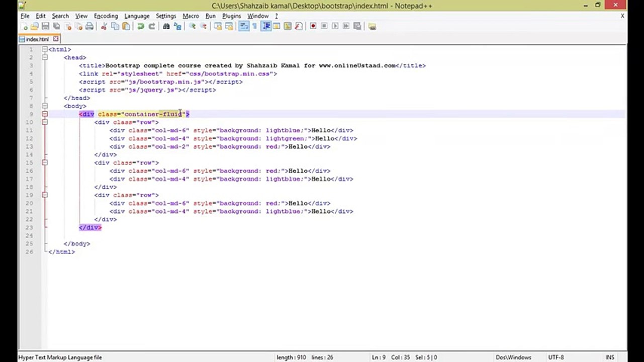This screenshot has width=644, height=362.
Task: Toggle show all characters pilcrow icon
Action: tap(255, 26)
